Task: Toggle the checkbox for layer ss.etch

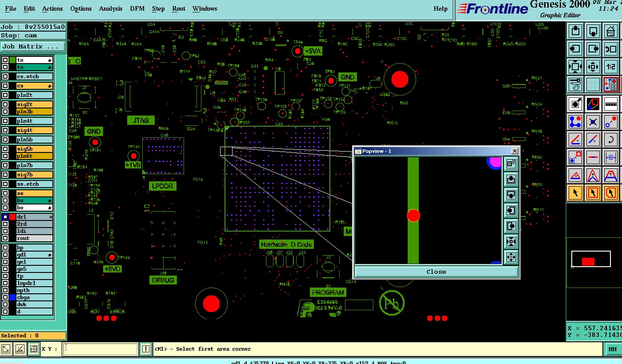Action: pos(5,184)
